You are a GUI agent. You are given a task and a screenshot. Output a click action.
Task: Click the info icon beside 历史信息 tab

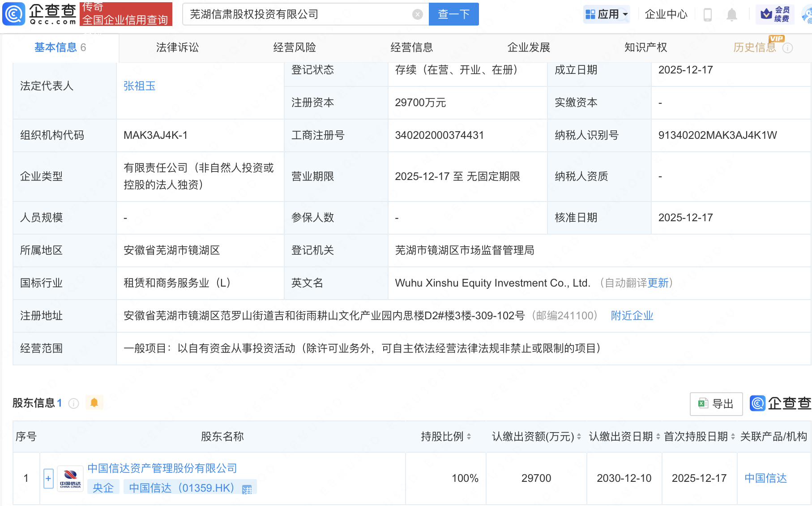[788, 48]
